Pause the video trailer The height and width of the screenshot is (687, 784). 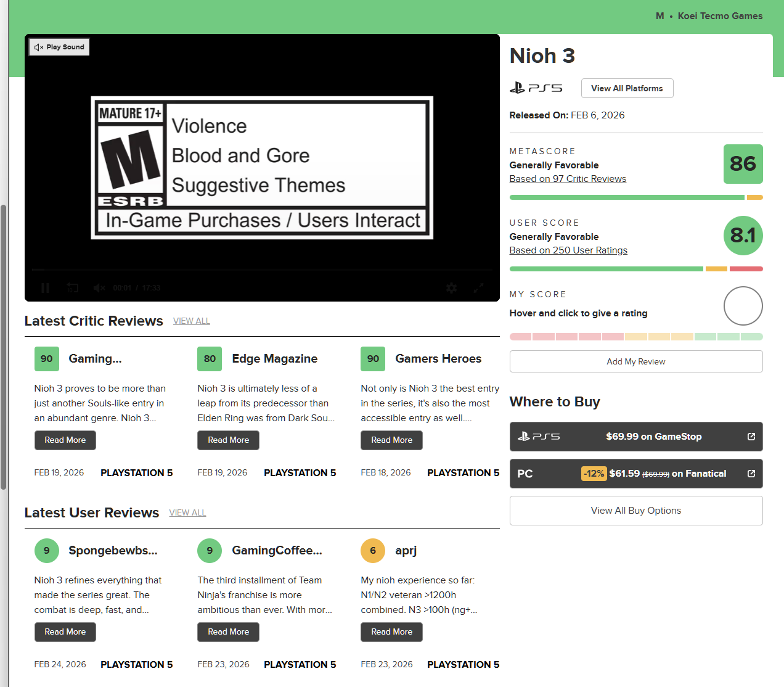45,288
